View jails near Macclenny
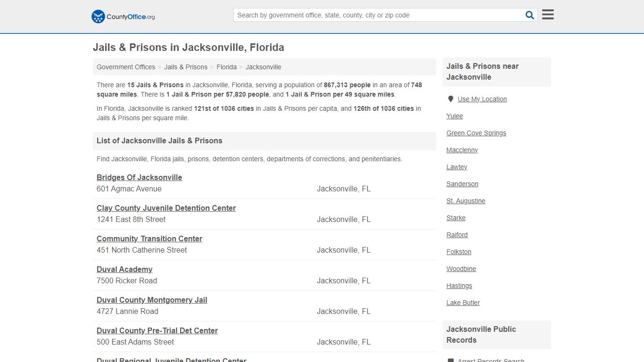The image size is (644, 362). point(462,150)
